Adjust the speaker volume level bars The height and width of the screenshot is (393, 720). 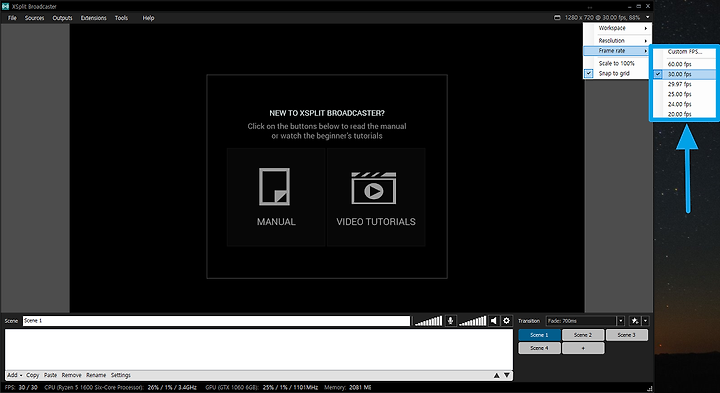472,321
